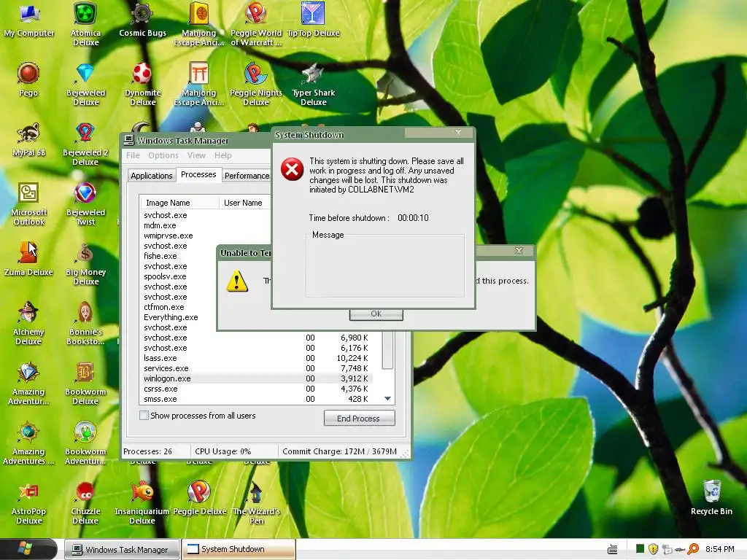The image size is (747, 560).
Task: Click the Chuzzle Deluxe desktop icon
Action: tap(85, 503)
